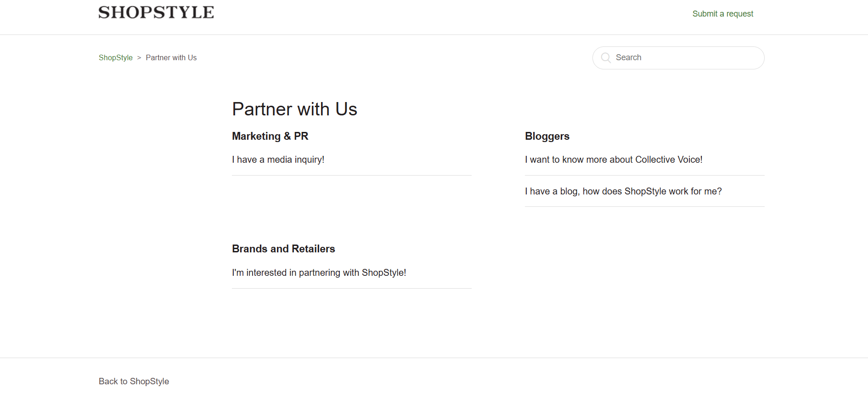Open the "I have a media inquiry!" article
The width and height of the screenshot is (868, 416).
[278, 160]
